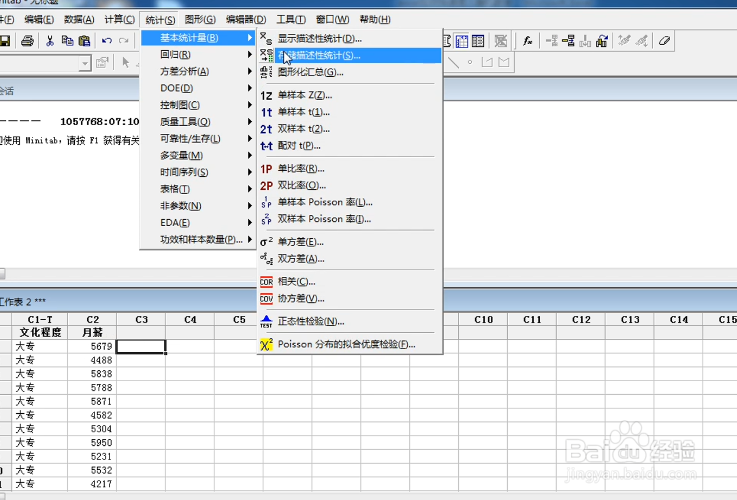Click the eraser clear icon in toolbar
The image size is (737, 500).
[664, 41]
